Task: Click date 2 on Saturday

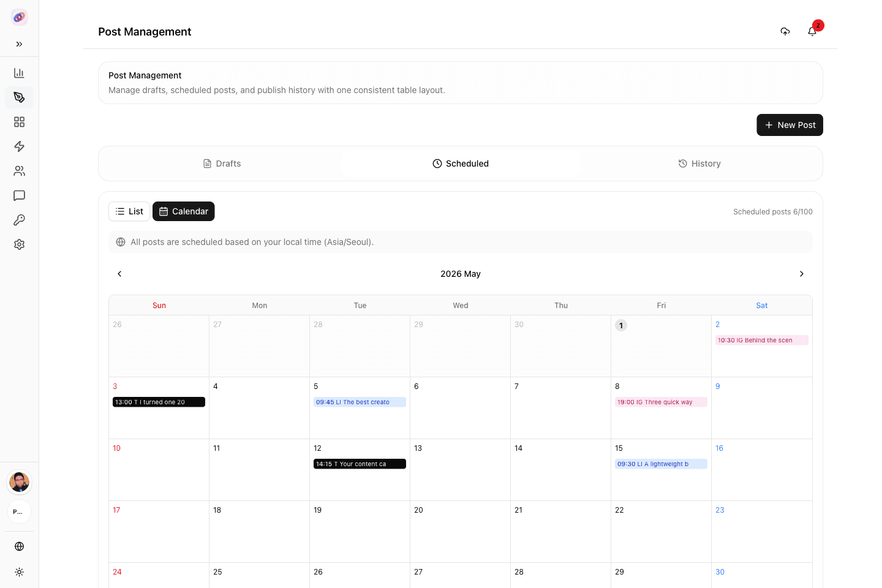Action: click(718, 325)
